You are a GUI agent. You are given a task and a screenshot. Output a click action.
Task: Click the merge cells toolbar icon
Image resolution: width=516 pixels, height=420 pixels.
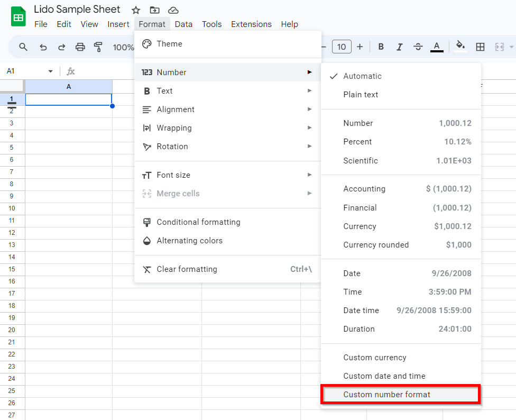click(499, 47)
